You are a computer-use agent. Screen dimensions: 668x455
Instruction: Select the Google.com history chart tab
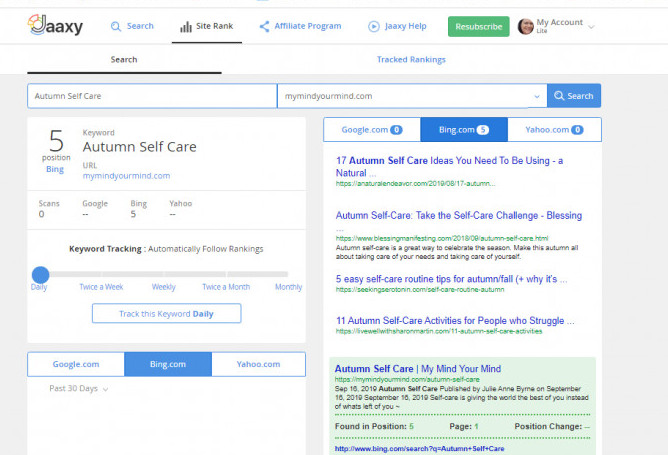[x=76, y=364]
